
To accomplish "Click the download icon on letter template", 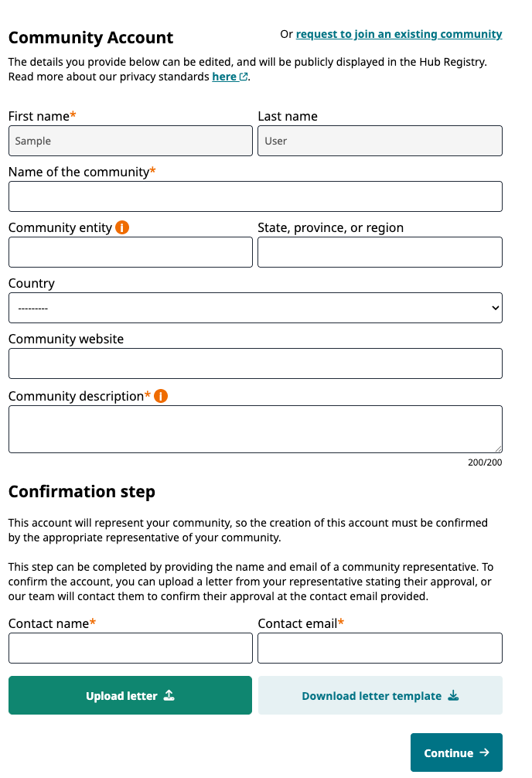I will (x=453, y=696).
